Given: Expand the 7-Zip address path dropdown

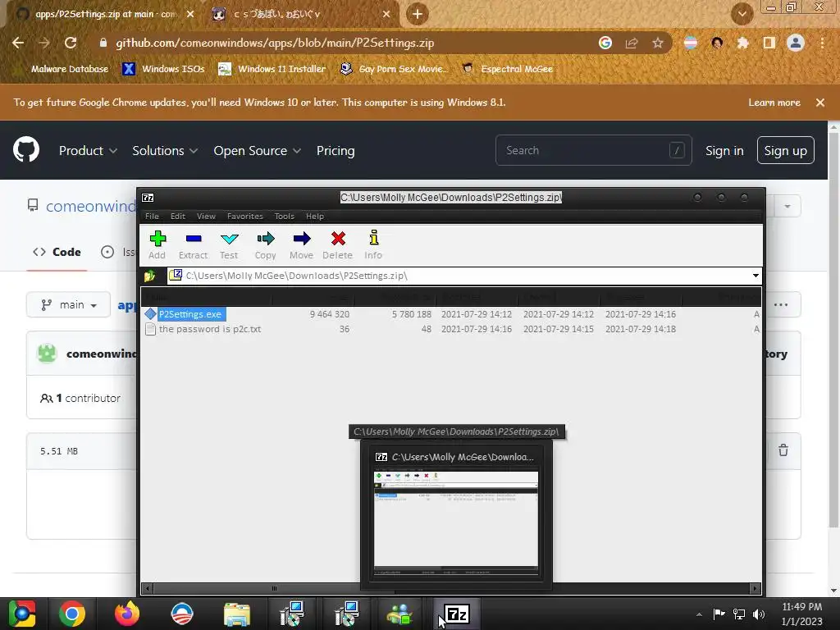Looking at the screenshot, I should pos(756,276).
